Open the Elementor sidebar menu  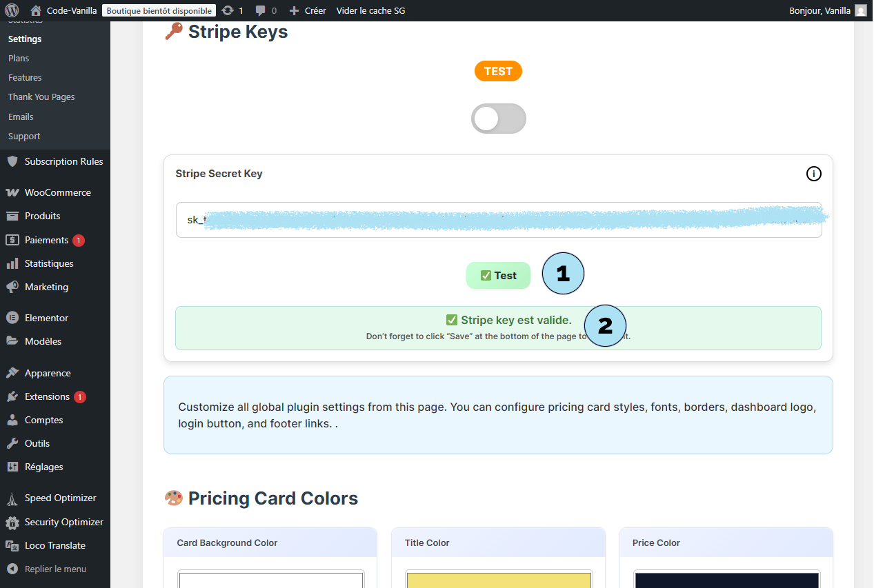46,318
